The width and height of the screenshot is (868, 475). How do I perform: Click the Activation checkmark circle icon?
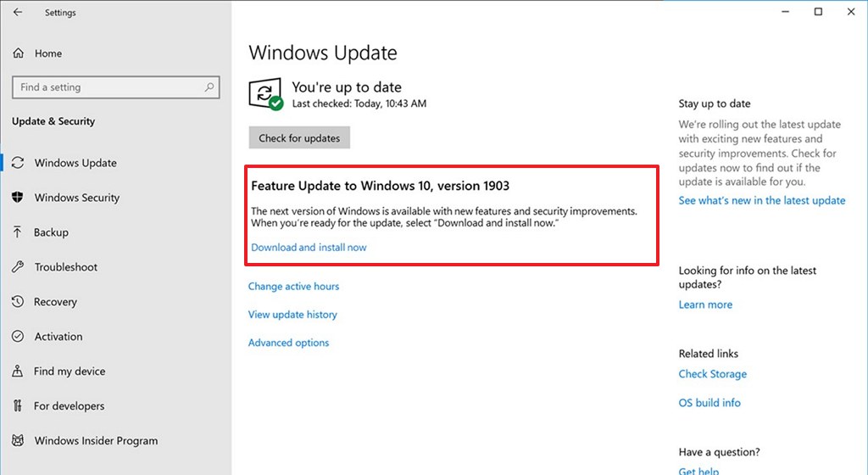tap(18, 336)
